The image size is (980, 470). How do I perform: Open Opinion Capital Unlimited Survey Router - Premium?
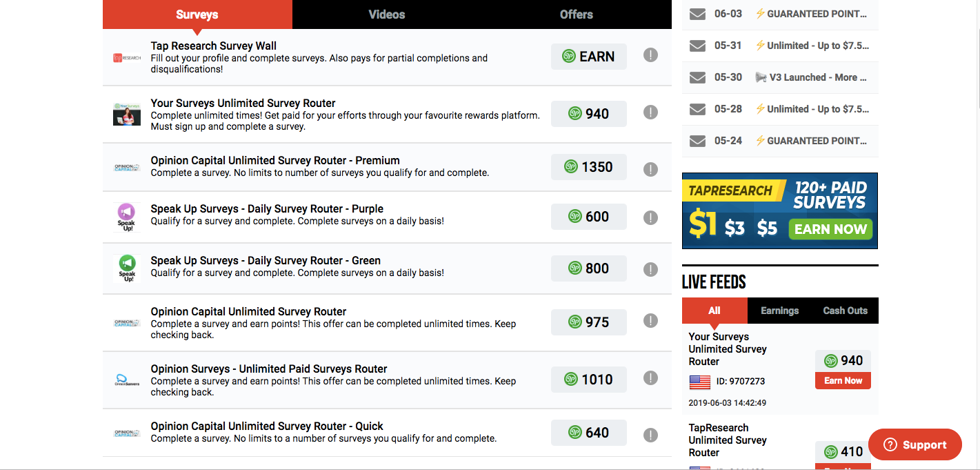coord(275,161)
